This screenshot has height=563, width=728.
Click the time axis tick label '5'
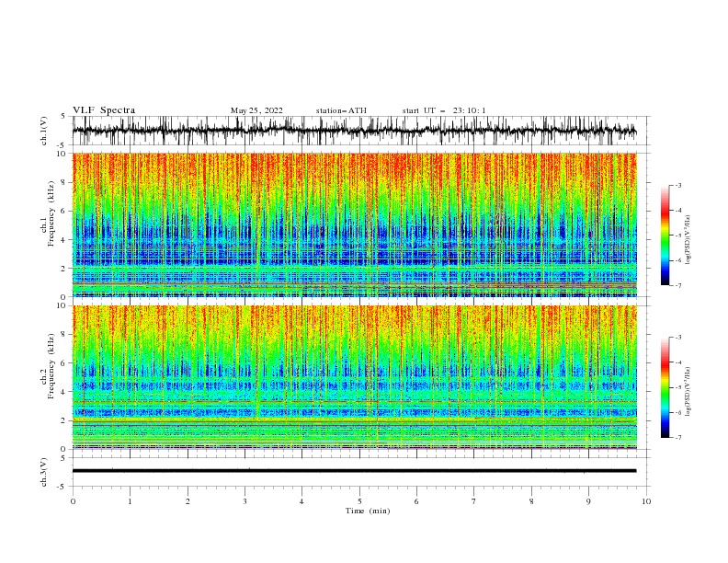pos(359,501)
